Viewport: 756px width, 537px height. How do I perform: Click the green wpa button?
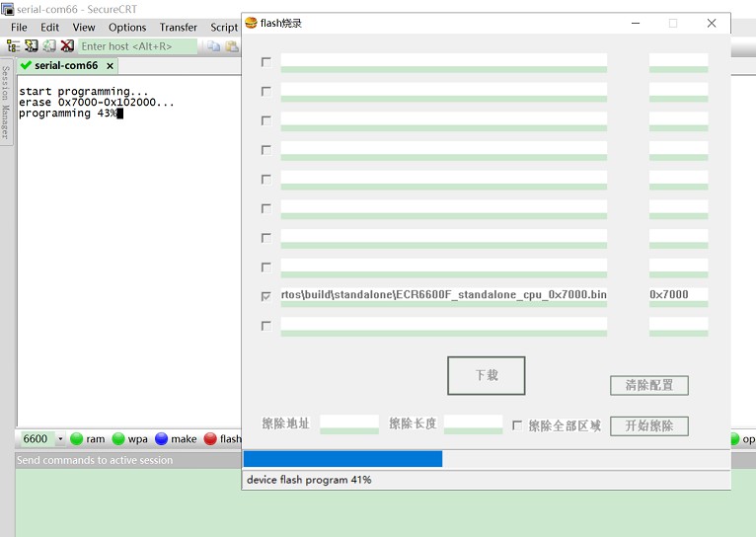click(128, 439)
